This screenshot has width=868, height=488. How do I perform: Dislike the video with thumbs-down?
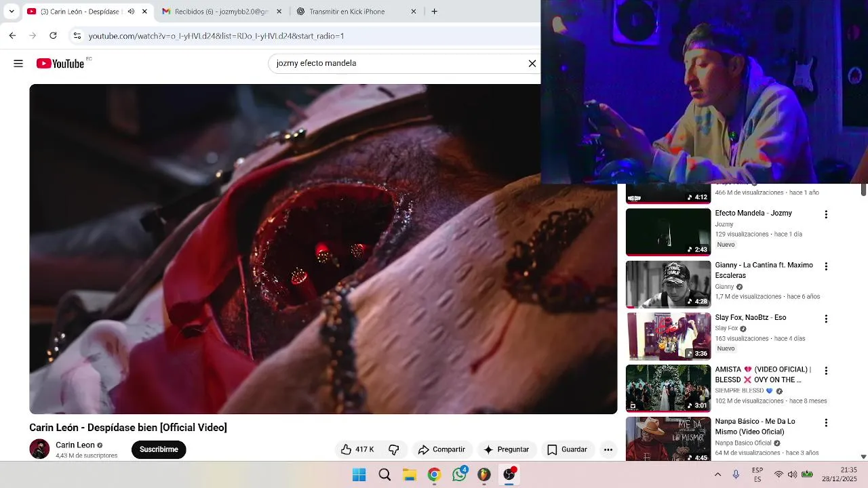pos(393,449)
